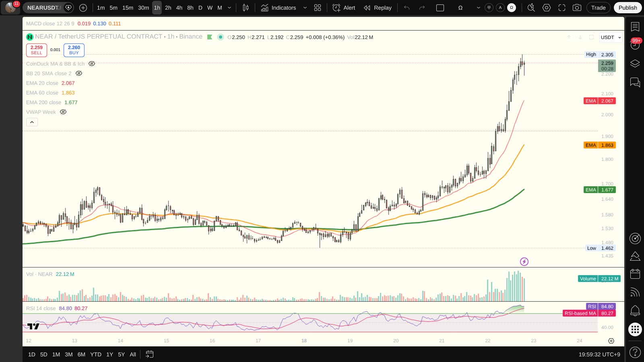Open the Indicators dialog
Screen dimensions: 644x362
tap(279, 8)
